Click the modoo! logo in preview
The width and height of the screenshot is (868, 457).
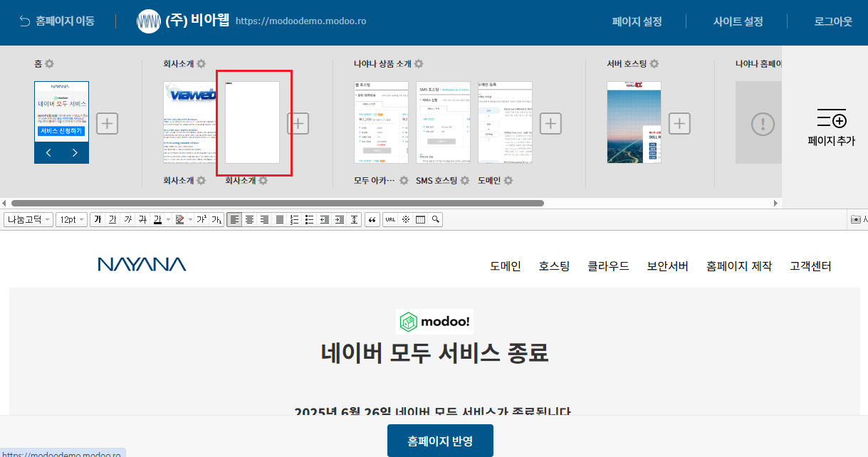(434, 322)
